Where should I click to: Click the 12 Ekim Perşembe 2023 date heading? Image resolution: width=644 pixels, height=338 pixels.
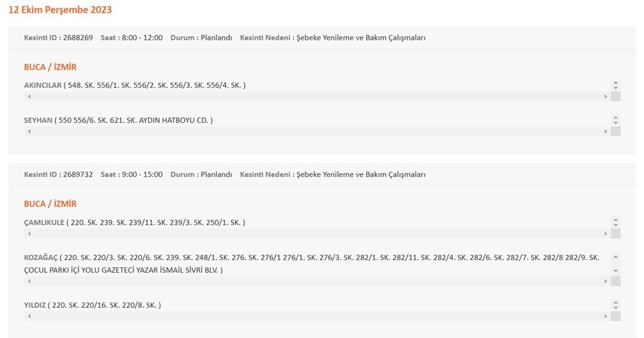coord(60,10)
